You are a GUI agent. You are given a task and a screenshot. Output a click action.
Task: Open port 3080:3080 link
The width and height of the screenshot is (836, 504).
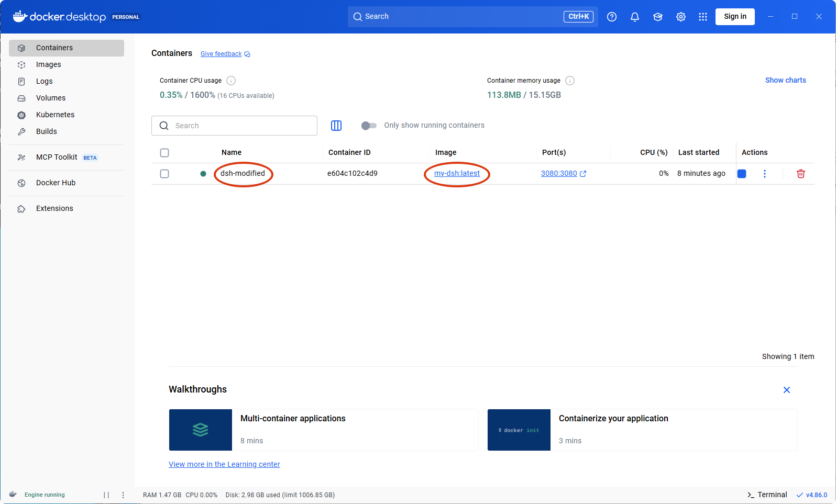click(559, 173)
